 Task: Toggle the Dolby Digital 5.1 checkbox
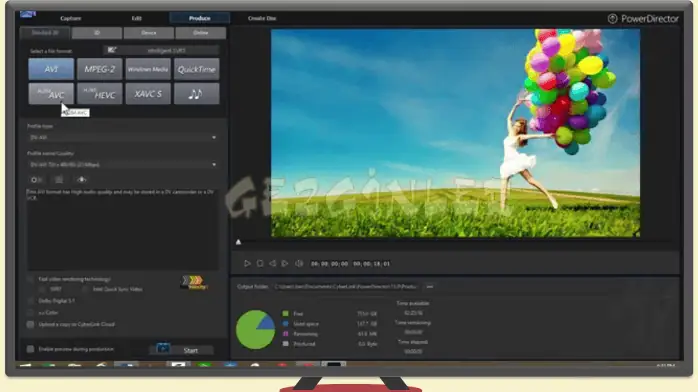tap(30, 301)
